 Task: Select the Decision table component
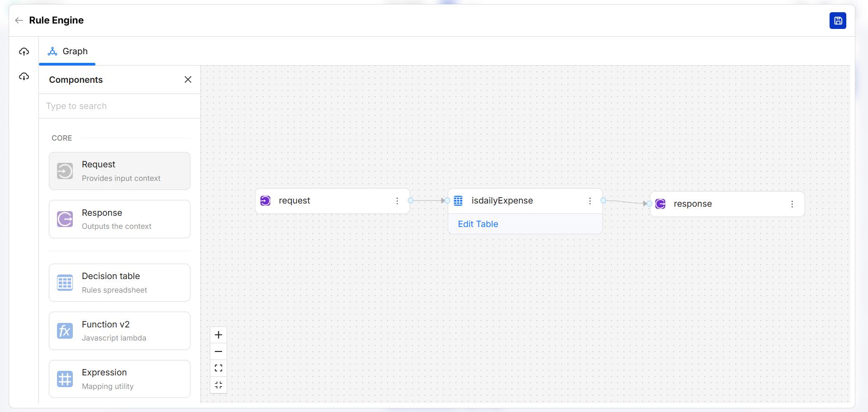(119, 283)
